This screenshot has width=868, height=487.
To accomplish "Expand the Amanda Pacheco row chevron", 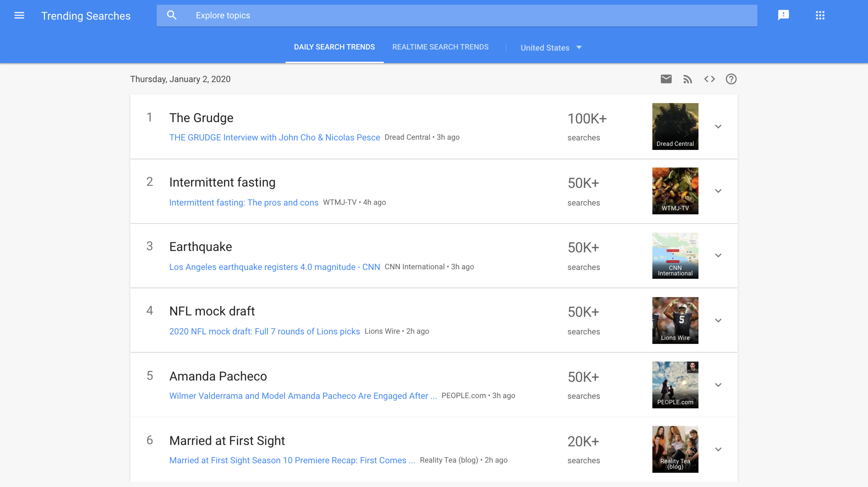I will coord(718,385).
